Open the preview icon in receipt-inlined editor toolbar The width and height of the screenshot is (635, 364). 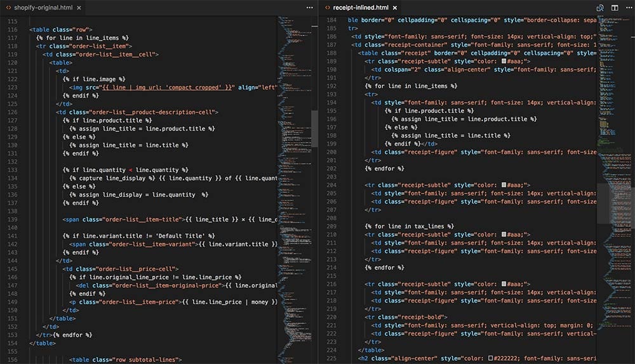(600, 8)
